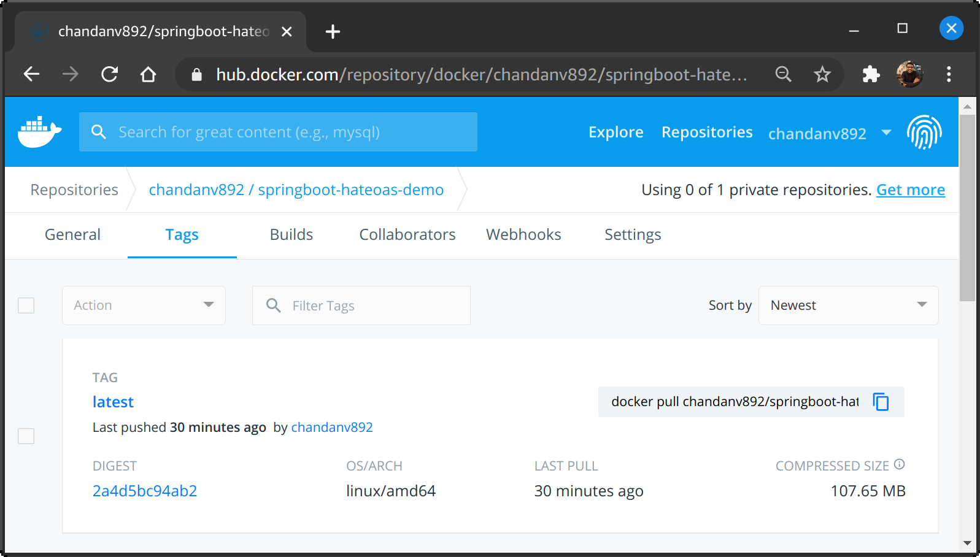Open the pusher chandanv892 profile link
The height and width of the screenshot is (557, 980).
click(x=332, y=428)
